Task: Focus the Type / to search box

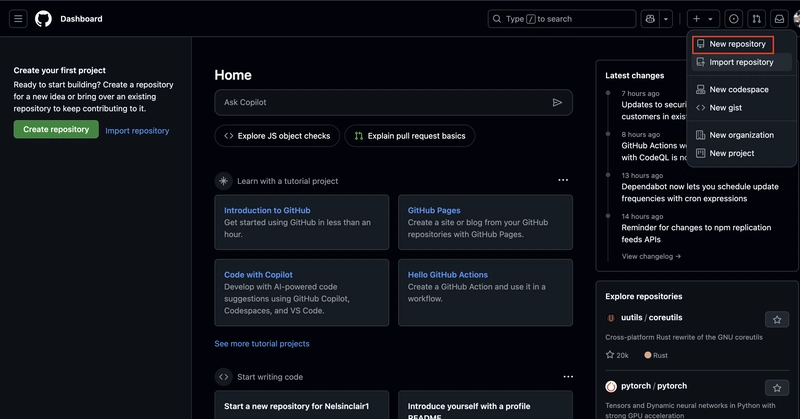Action: click(x=562, y=19)
